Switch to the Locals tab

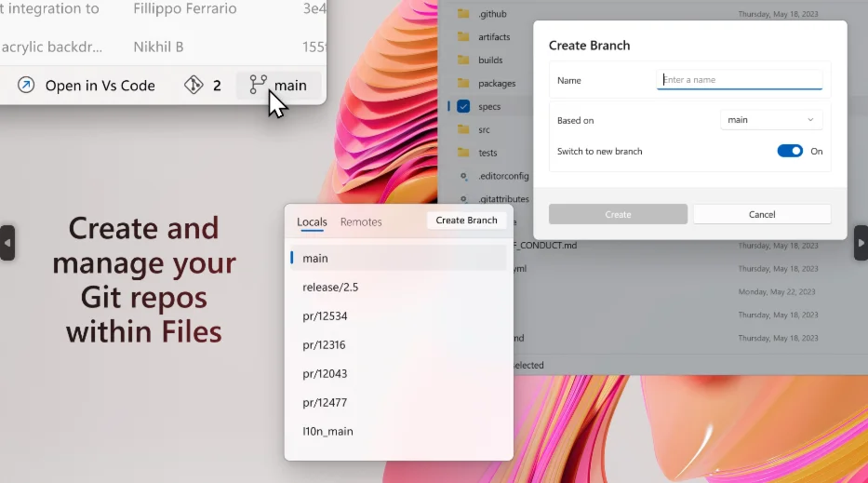[x=312, y=222]
